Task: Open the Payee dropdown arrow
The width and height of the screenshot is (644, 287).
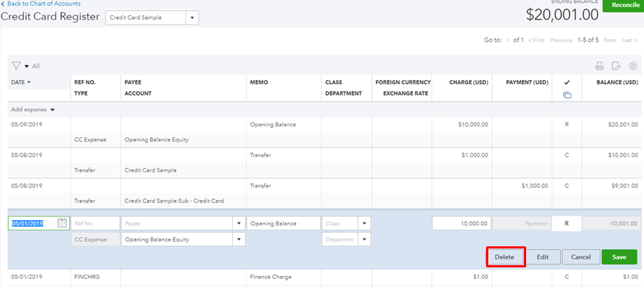Action: (239, 224)
